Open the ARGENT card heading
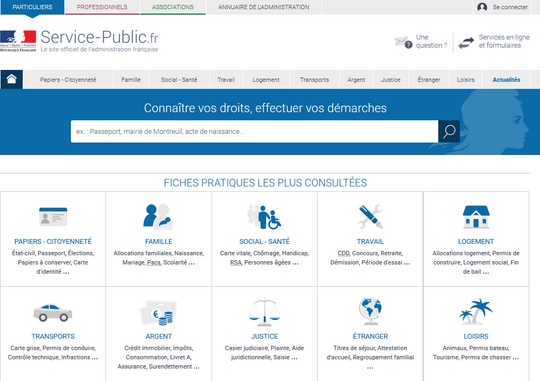Image resolution: width=540 pixels, height=381 pixels. coord(159,336)
